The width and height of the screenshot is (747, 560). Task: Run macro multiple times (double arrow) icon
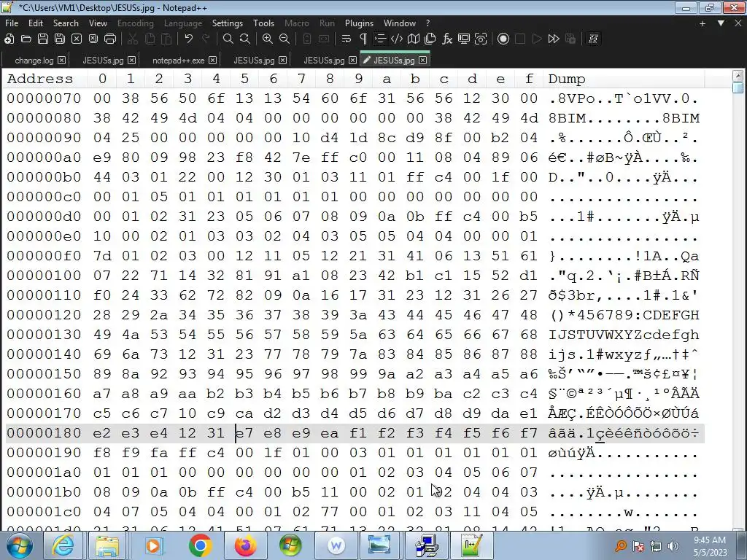click(554, 39)
